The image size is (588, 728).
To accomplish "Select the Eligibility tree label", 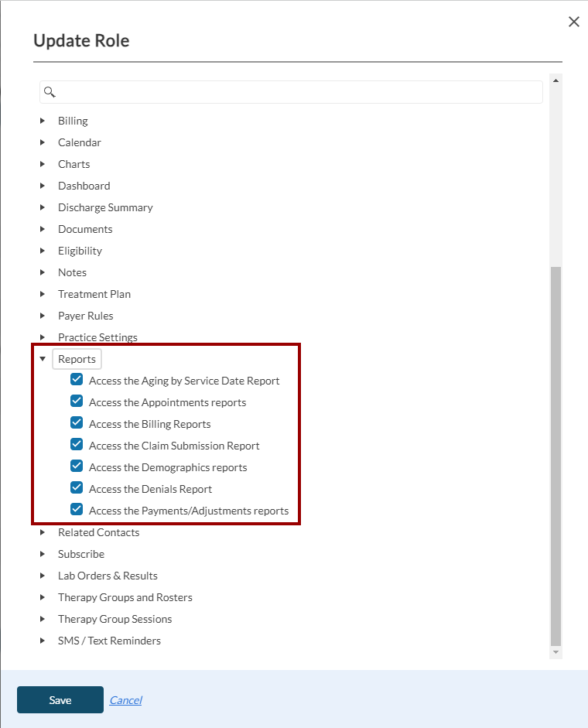I will coord(80,251).
